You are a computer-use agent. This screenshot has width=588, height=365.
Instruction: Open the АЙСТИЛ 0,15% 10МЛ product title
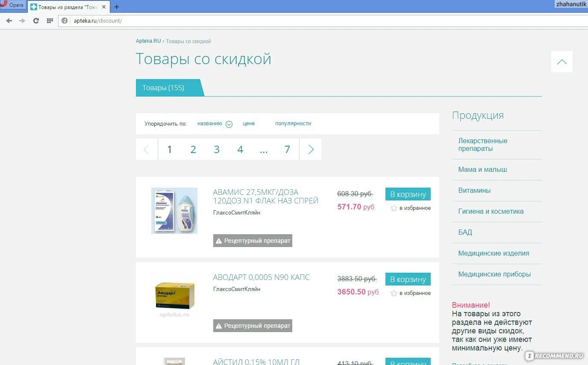tap(256, 362)
